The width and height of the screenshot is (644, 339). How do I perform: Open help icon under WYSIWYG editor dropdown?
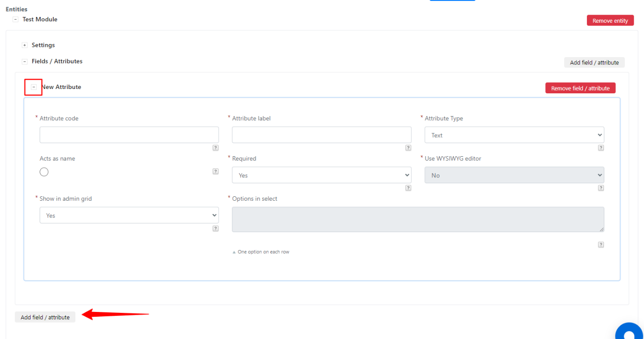pos(601,188)
